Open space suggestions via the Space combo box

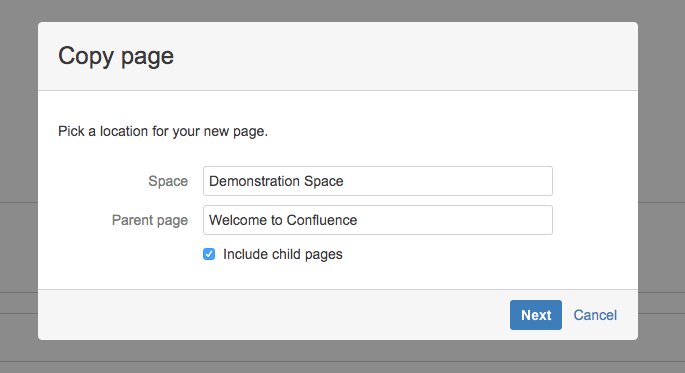pyautogui.click(x=378, y=181)
